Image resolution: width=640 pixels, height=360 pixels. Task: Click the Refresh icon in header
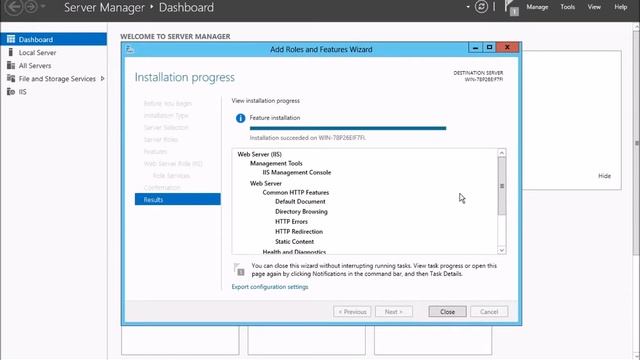tap(481, 7)
